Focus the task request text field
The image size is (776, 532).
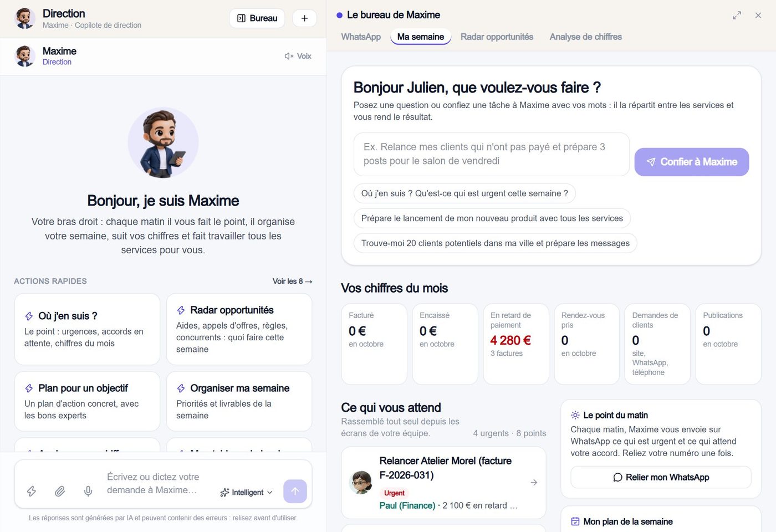(492, 154)
